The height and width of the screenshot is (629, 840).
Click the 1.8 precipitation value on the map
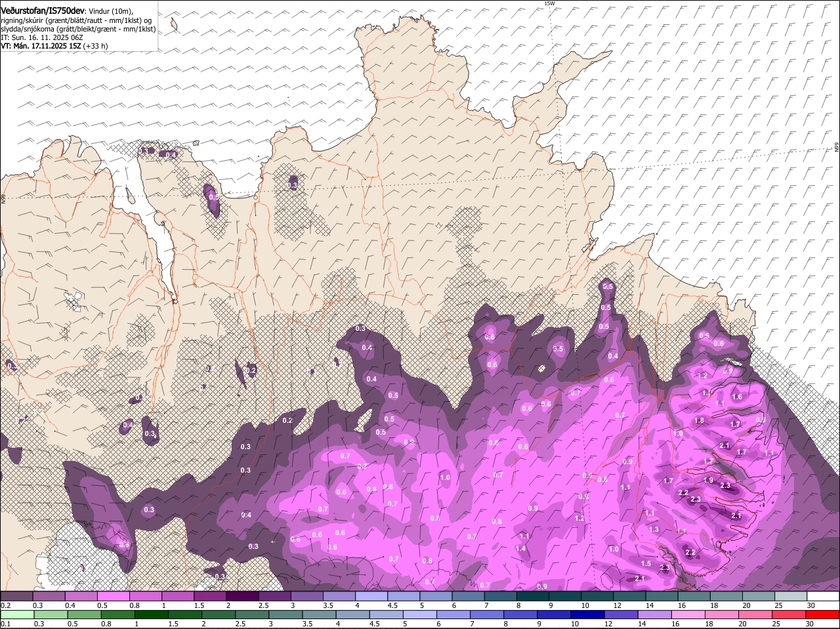(x=699, y=420)
